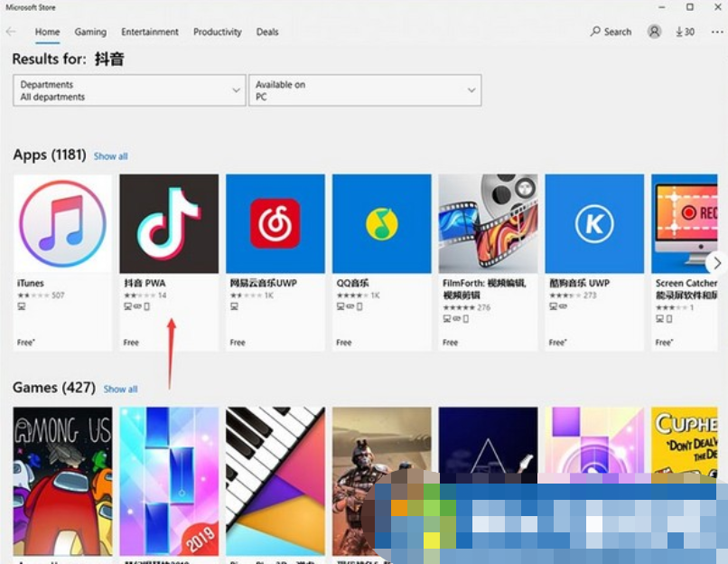Open the user account profile icon

654,32
